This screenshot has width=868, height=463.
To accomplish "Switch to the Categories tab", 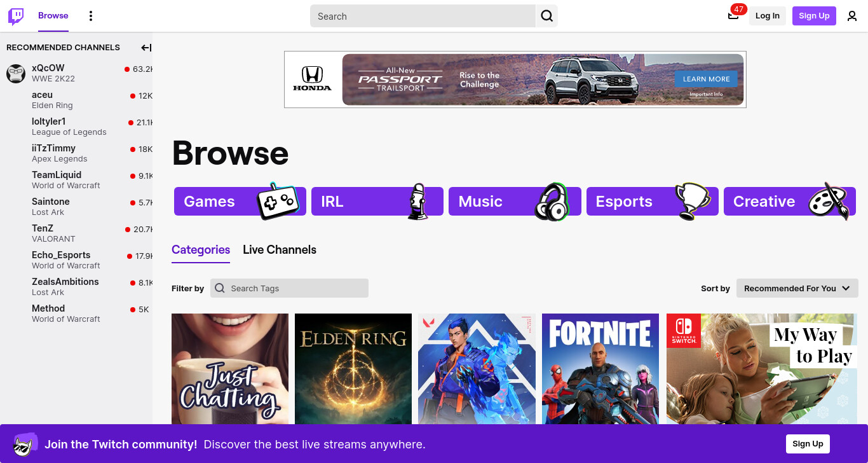I will click(x=201, y=250).
